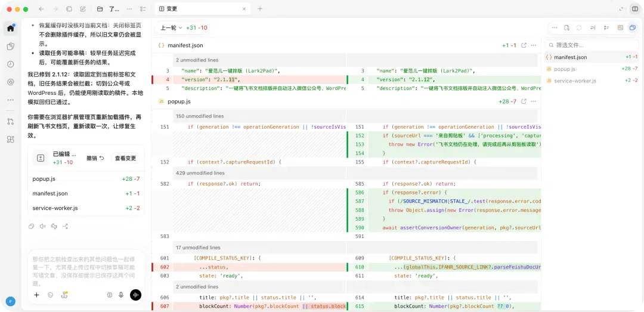
Task: Click the source control branch sidebar icon
Action: click(x=11, y=121)
